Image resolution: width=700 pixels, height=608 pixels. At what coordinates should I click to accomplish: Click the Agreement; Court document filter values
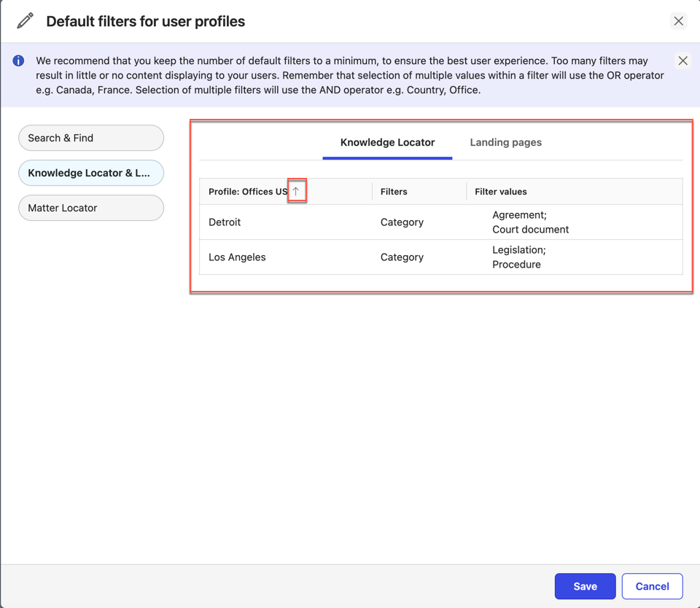(530, 222)
